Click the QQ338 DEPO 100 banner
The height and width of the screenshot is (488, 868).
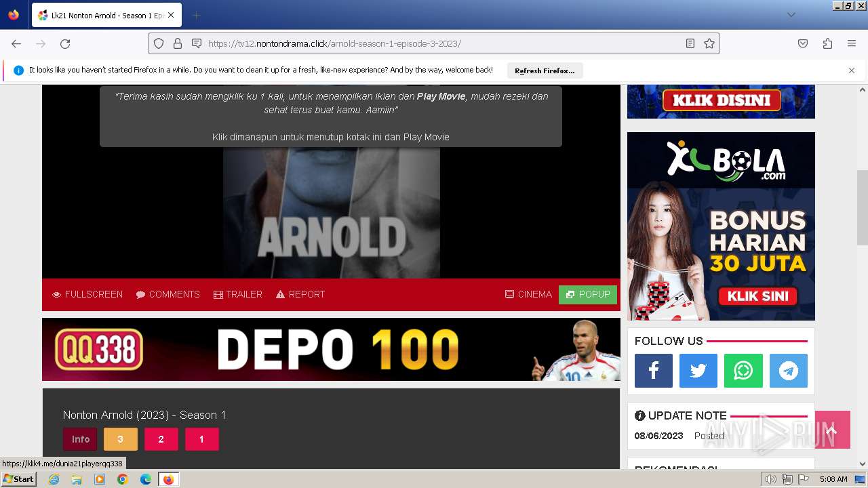pos(331,349)
